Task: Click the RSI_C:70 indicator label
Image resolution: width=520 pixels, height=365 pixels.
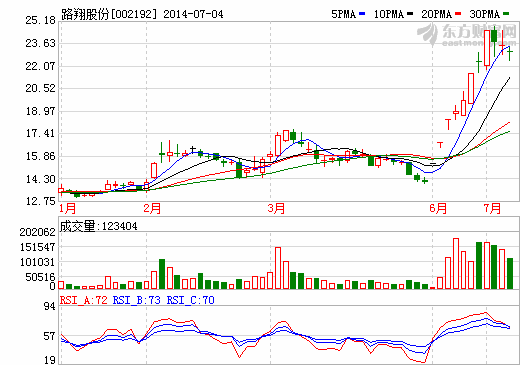Action: (x=191, y=300)
